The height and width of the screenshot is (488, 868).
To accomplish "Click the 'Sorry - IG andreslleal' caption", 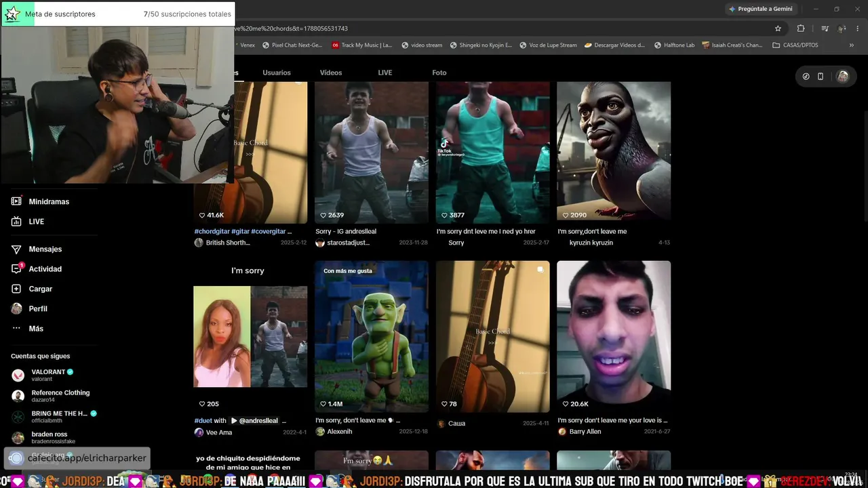I will pos(346,231).
